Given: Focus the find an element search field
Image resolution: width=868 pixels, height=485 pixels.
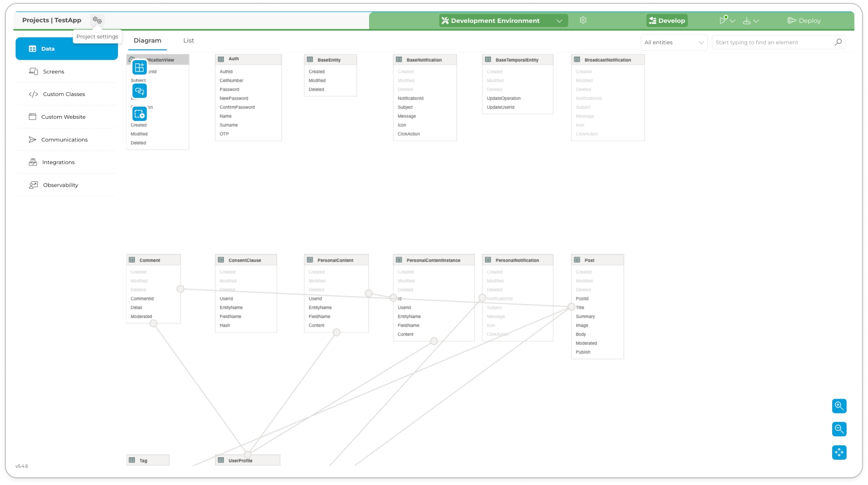Looking at the screenshot, I should (x=773, y=42).
